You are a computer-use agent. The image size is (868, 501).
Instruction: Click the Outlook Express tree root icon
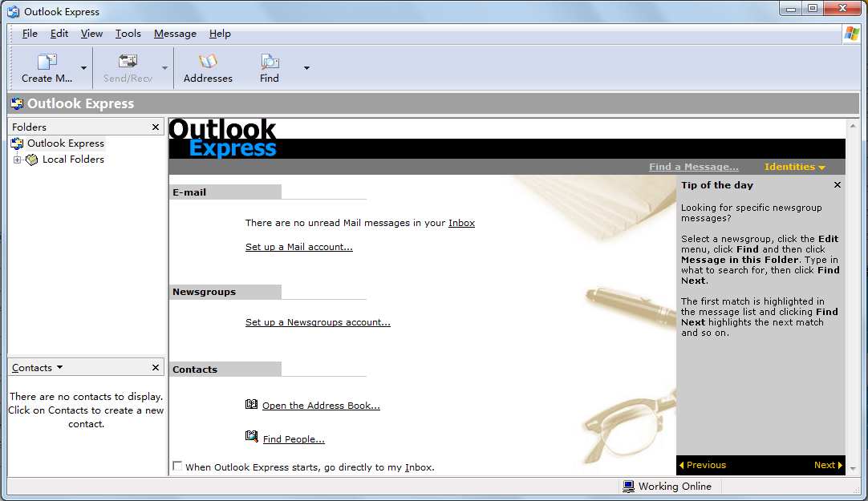(17, 143)
